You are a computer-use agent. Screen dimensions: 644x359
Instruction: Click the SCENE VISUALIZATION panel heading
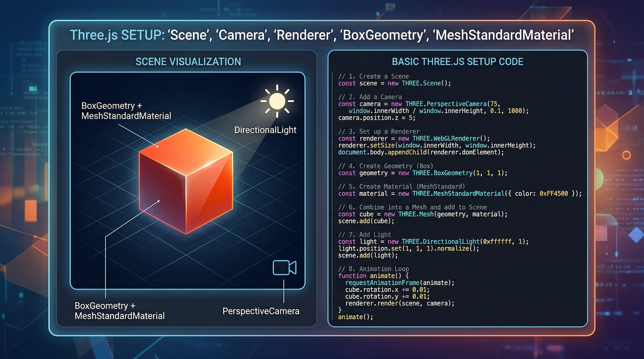[x=188, y=61]
